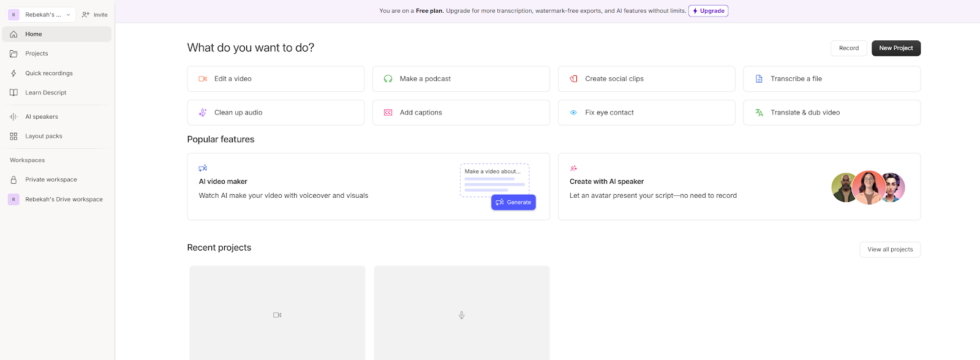Click the Rebekah's Drive workspace avatar icon
The image size is (980, 360).
coord(13,200)
